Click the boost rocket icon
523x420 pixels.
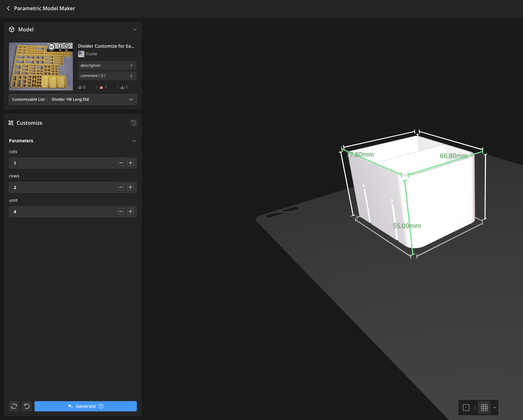pyautogui.click(x=80, y=87)
